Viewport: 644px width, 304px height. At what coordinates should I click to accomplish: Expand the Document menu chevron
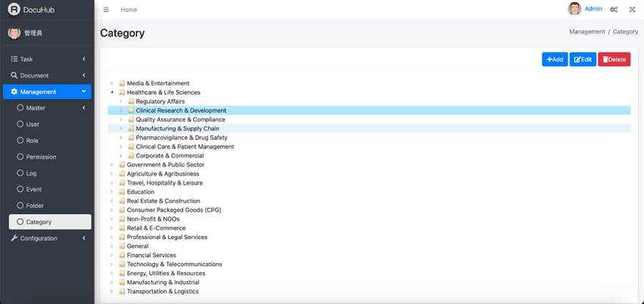[84, 75]
